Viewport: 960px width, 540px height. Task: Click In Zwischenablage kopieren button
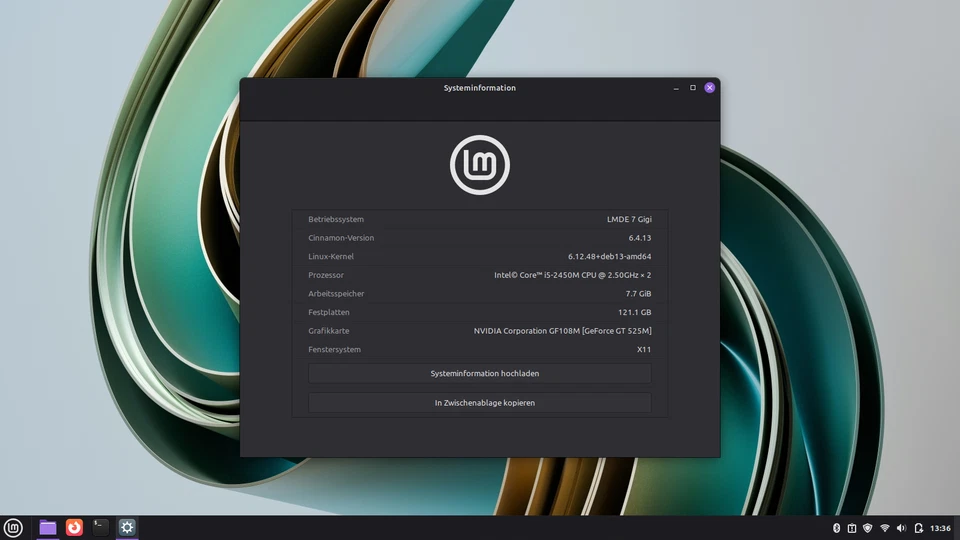coord(479,403)
